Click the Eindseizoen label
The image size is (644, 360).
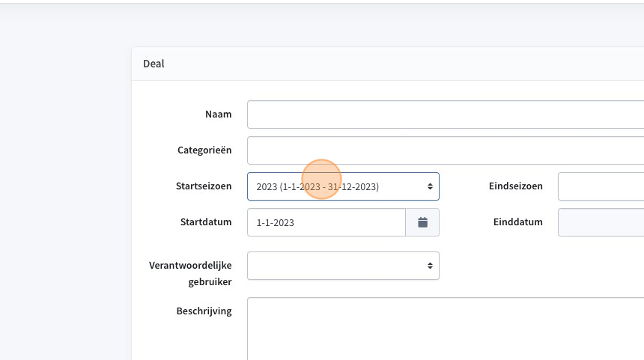tap(516, 186)
